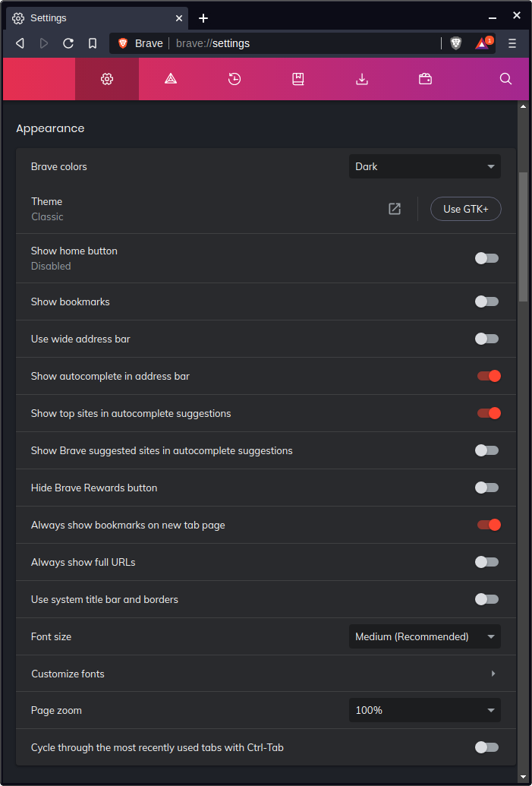Open Brave Shields lion icon
The height and width of the screenshot is (786, 532).
pyautogui.click(x=455, y=43)
